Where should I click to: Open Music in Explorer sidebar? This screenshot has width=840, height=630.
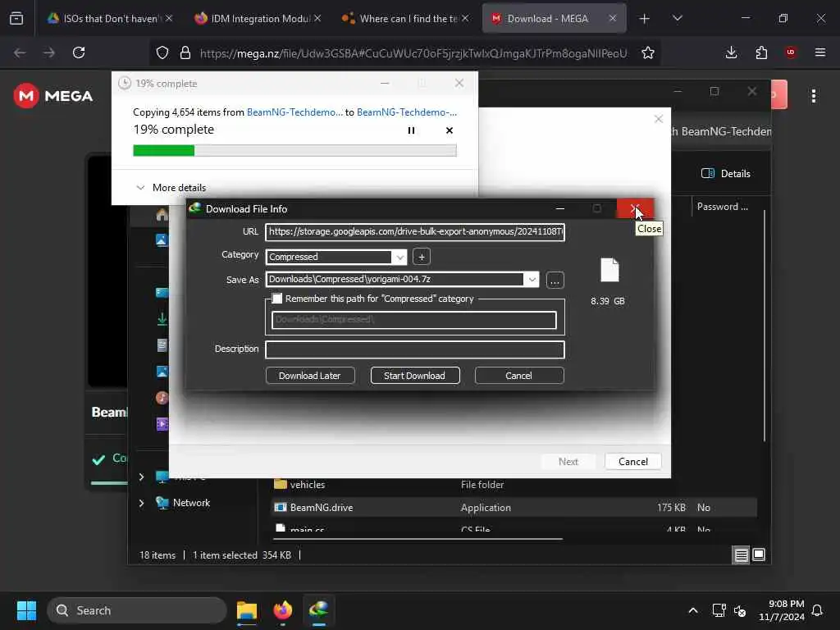162,398
